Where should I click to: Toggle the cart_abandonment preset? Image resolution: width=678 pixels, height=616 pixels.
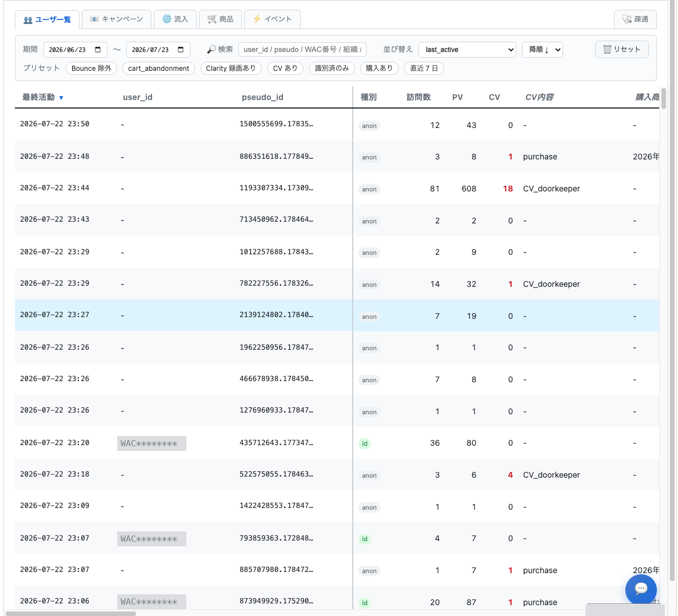159,69
